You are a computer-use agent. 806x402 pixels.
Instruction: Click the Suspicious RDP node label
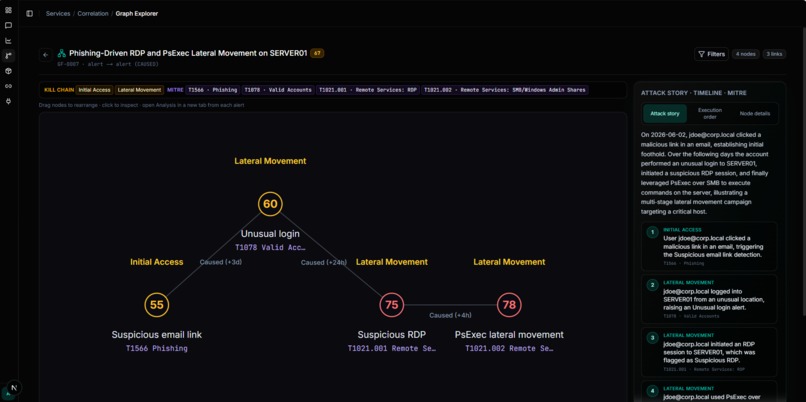392,335
